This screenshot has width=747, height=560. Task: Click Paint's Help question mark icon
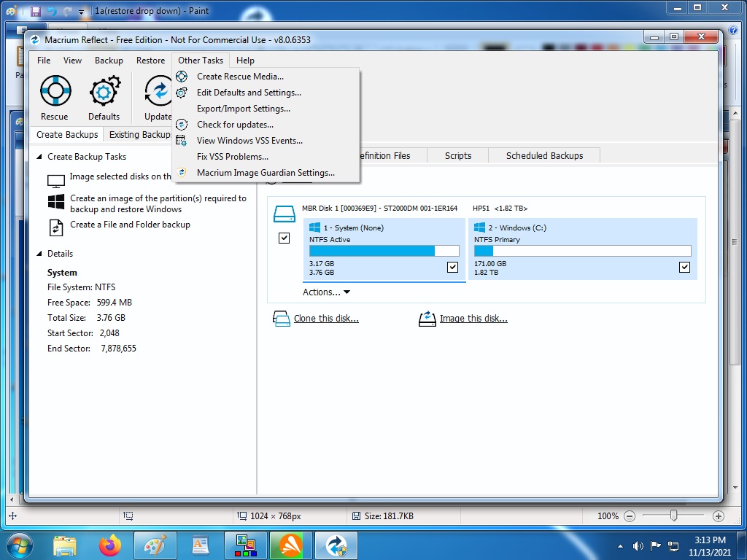734,30
